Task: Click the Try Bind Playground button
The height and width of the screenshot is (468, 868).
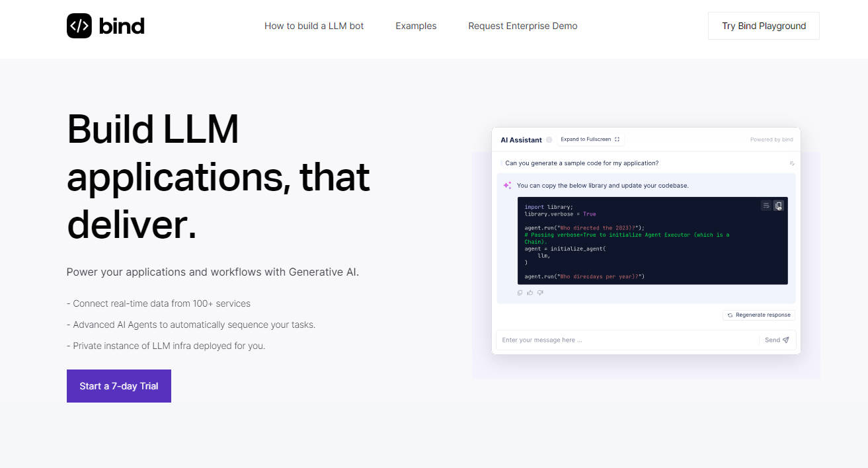Action: (x=764, y=26)
